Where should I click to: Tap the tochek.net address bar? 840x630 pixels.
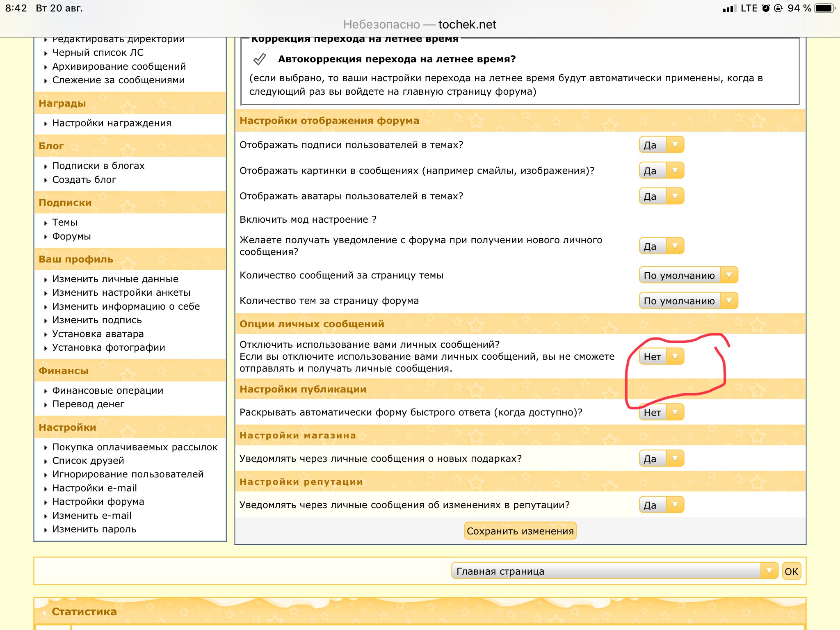coord(420,25)
